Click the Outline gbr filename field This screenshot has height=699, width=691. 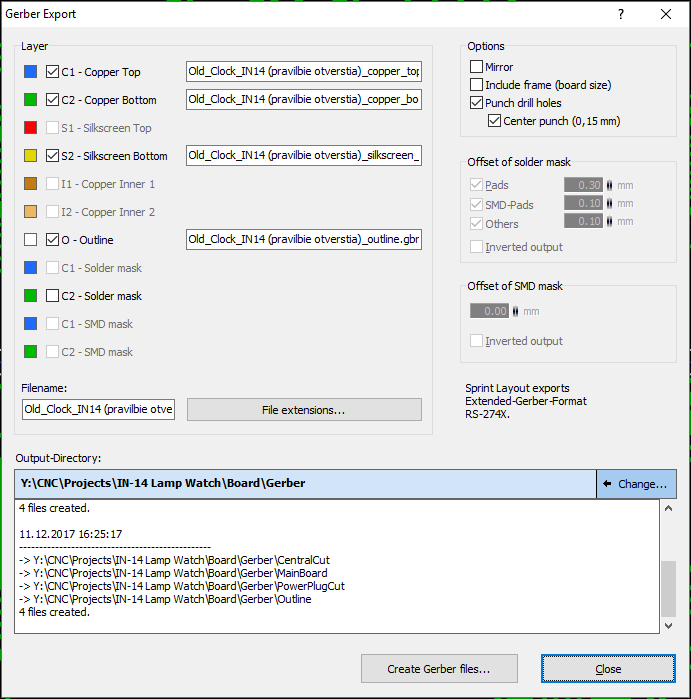pyautogui.click(x=304, y=240)
